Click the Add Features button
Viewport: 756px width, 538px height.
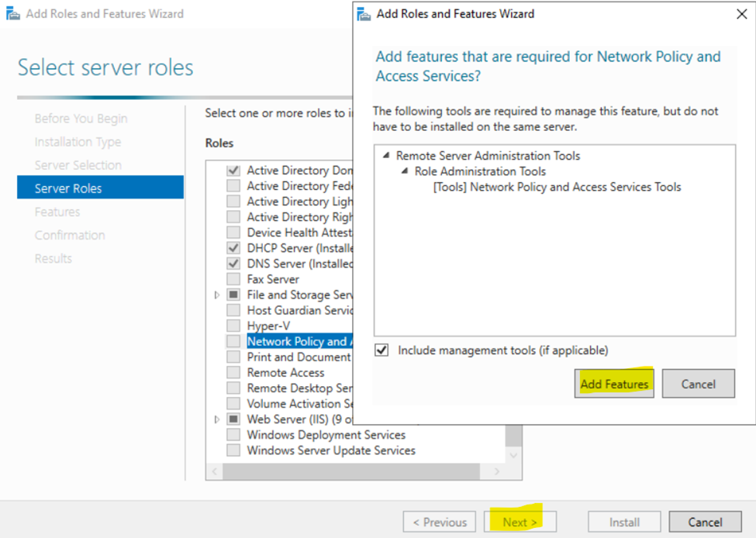[614, 384]
